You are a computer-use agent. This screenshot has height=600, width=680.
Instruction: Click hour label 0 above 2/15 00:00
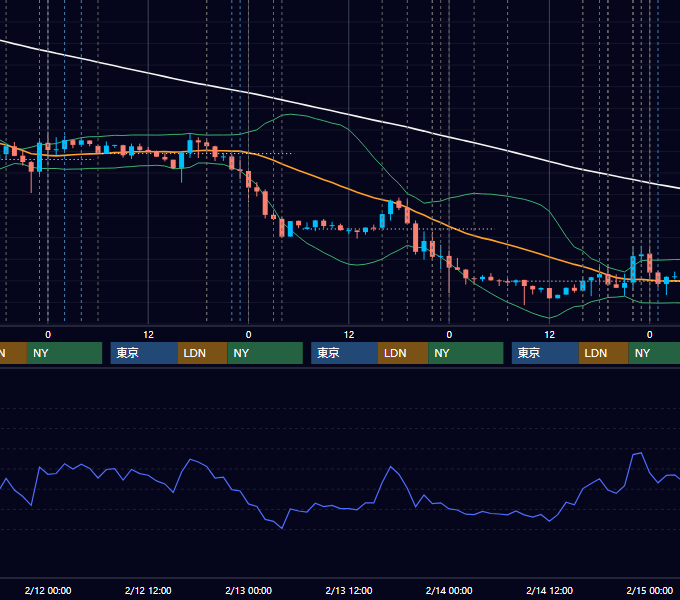pos(650,335)
